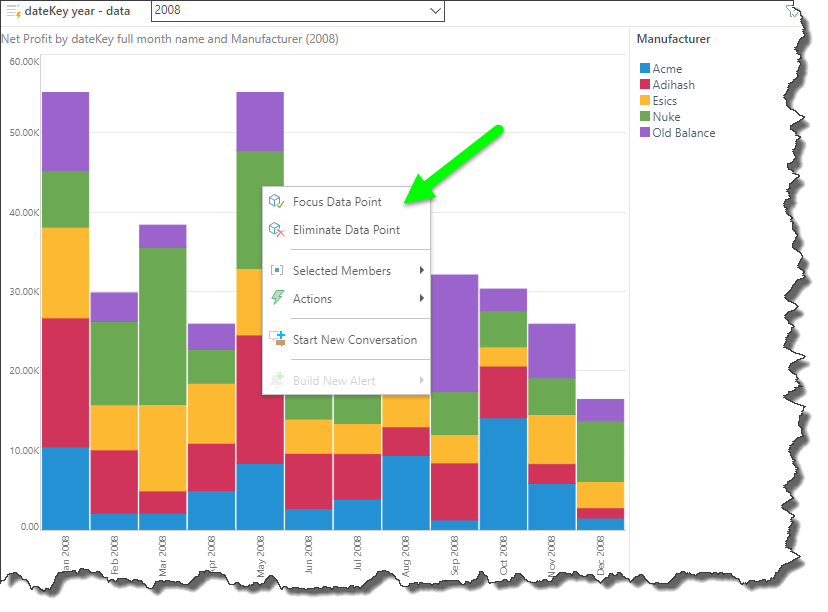The height and width of the screenshot is (612, 828).
Task: Click the filter icon at top right
Action: coord(793,10)
